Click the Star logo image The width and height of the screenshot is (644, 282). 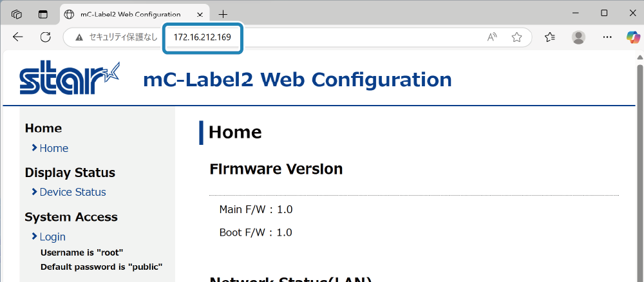70,78
